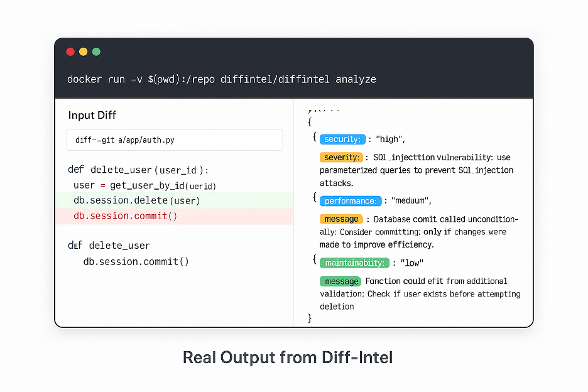Click the closing brace of JSON output

tap(310, 318)
